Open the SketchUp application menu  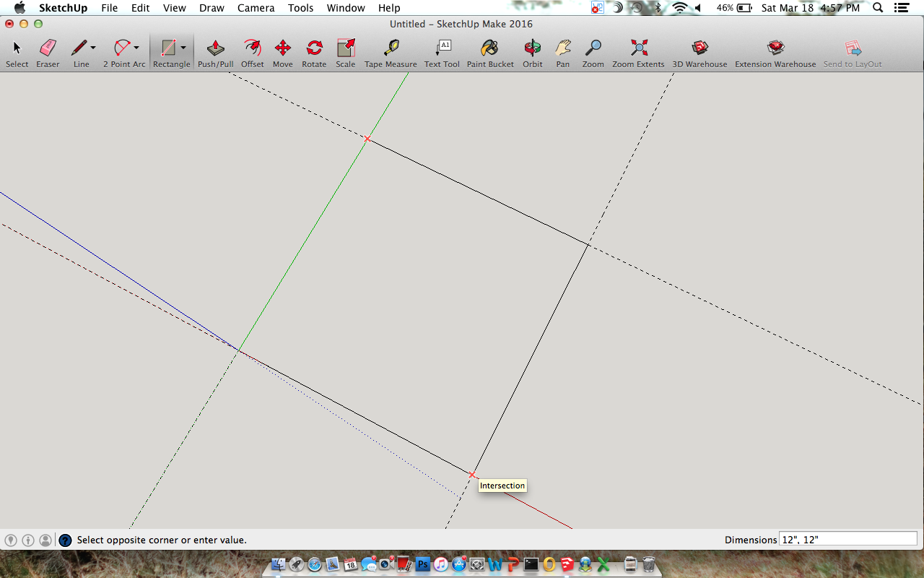[x=63, y=8]
